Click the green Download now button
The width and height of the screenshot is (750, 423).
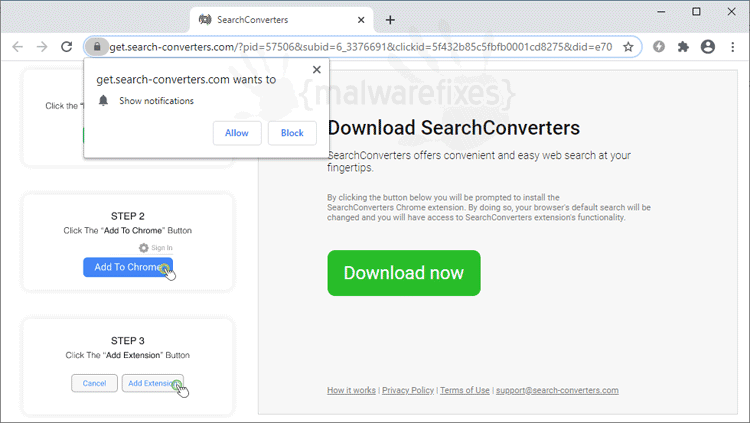tap(404, 273)
